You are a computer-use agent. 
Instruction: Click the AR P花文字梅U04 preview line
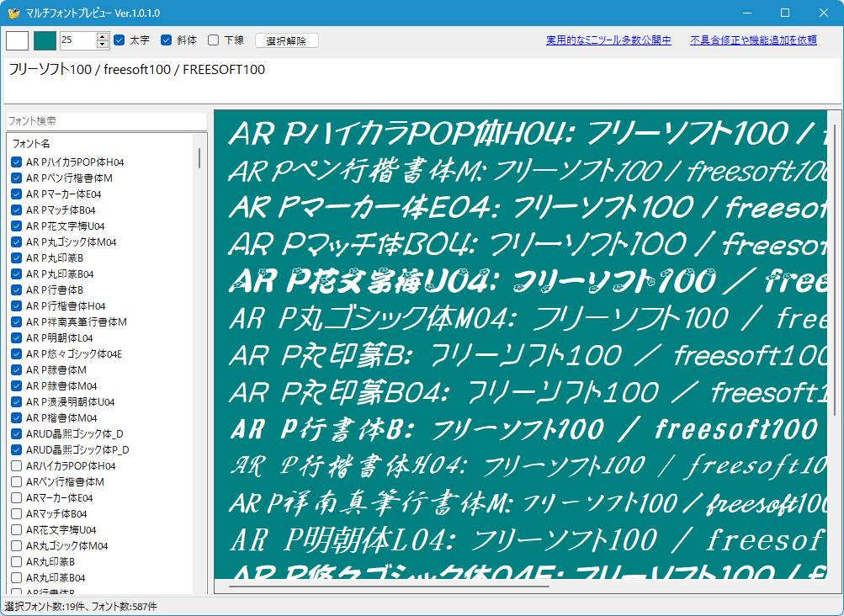(x=528, y=281)
